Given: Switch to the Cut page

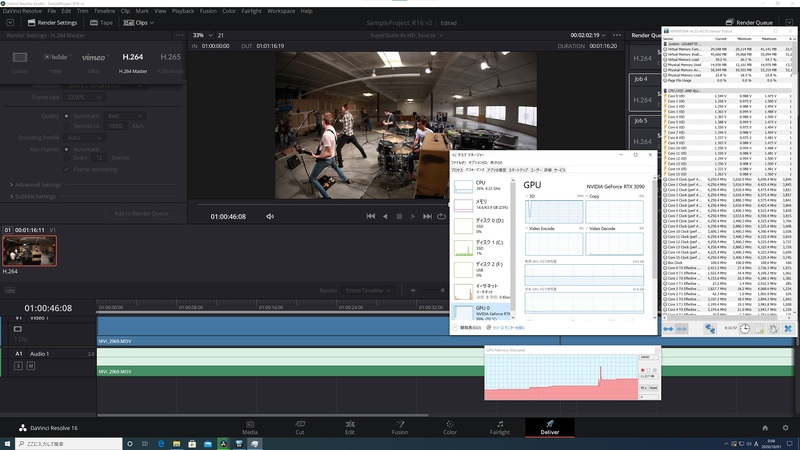Looking at the screenshot, I should [x=299, y=428].
